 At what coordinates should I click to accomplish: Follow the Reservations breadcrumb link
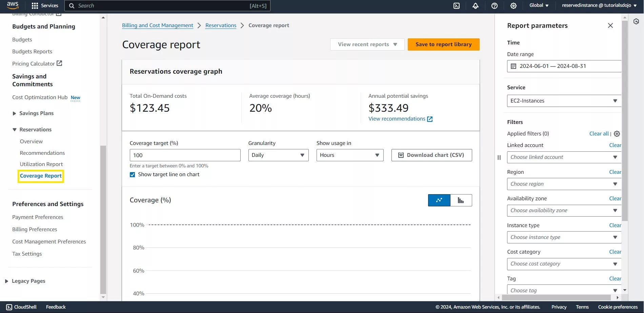(x=221, y=25)
